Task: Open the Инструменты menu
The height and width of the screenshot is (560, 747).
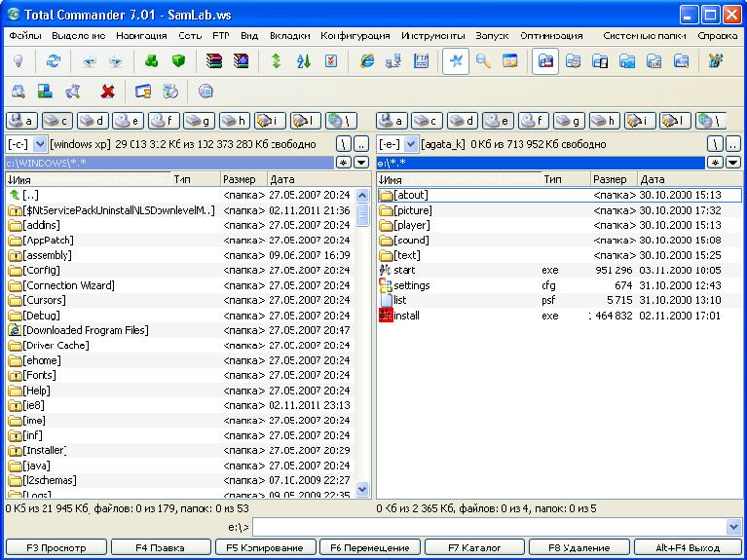Action: tap(433, 36)
